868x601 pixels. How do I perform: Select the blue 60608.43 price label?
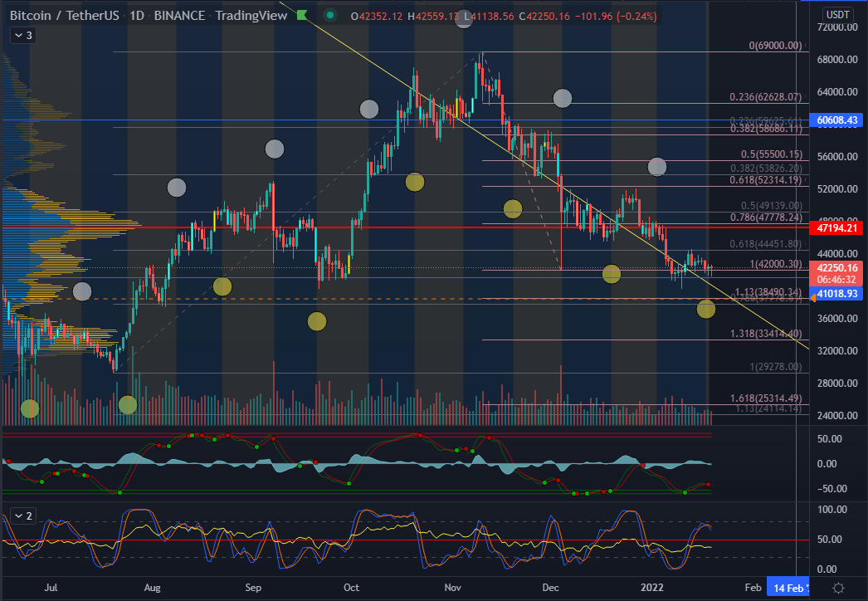[x=836, y=120]
